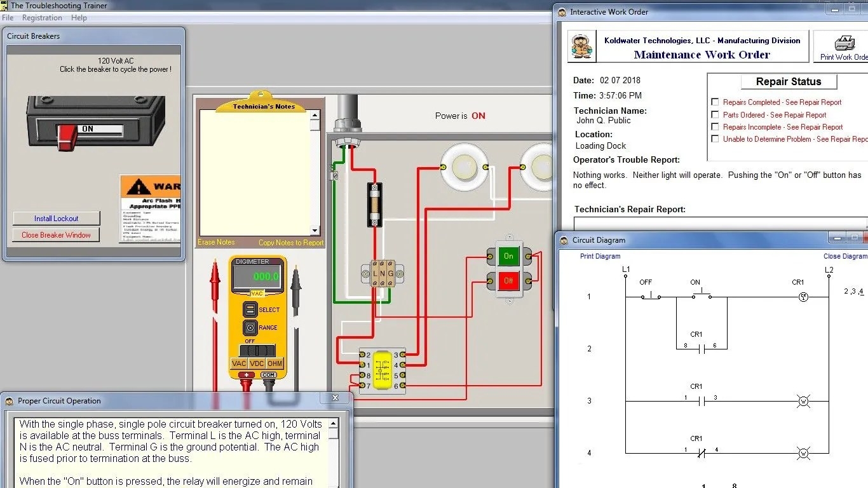
Task: Click the yellow relay in the panel
Action: [x=382, y=369]
